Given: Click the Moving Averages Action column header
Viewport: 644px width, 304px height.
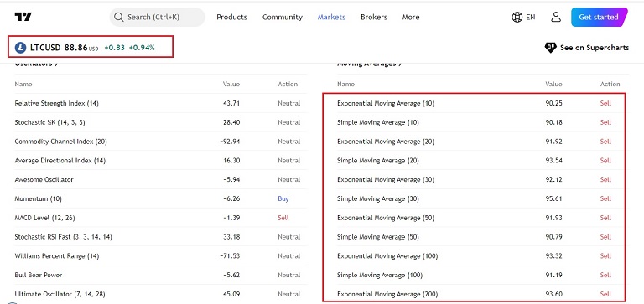Looking at the screenshot, I should (x=610, y=84).
